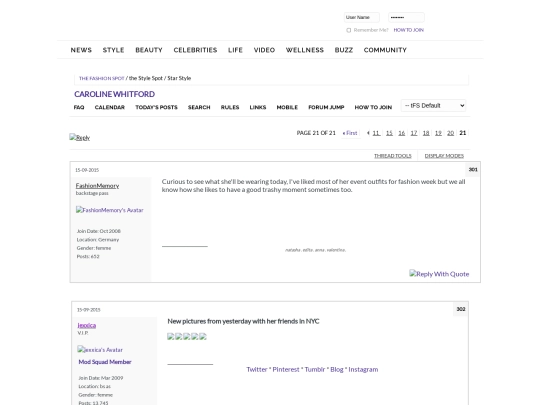Click the 'PAGE 21 OF 21' text
Screen dimensions: 540x405
(x=316, y=133)
